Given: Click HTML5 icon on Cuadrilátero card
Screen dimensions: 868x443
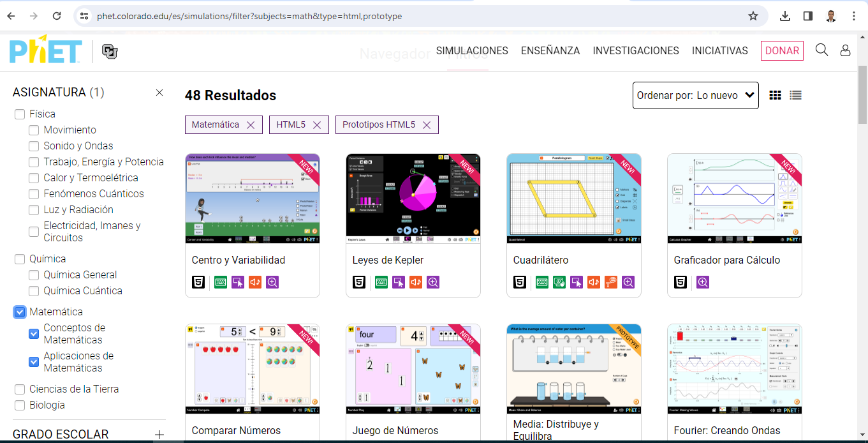Looking at the screenshot, I should coord(520,282).
